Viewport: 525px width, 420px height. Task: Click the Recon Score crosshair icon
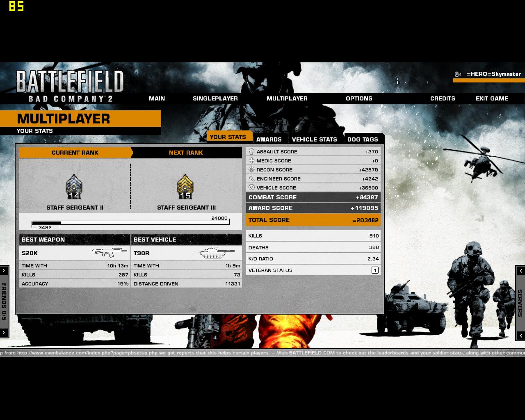pyautogui.click(x=251, y=169)
